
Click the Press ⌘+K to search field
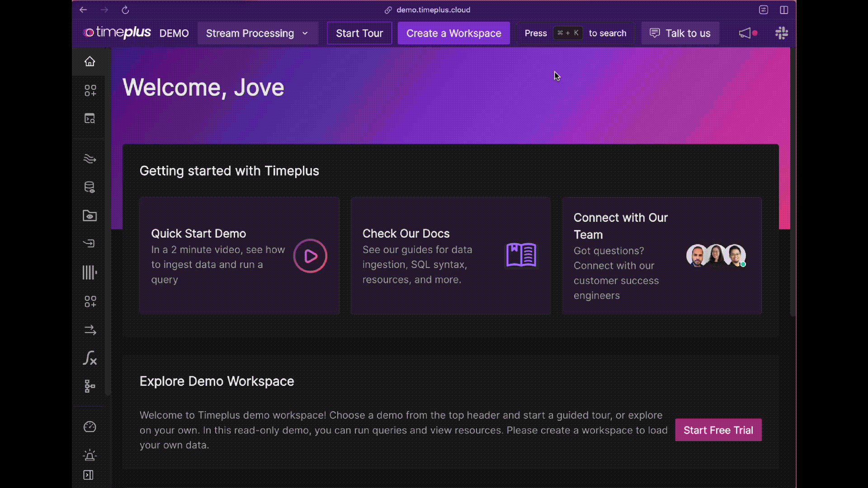click(x=576, y=33)
